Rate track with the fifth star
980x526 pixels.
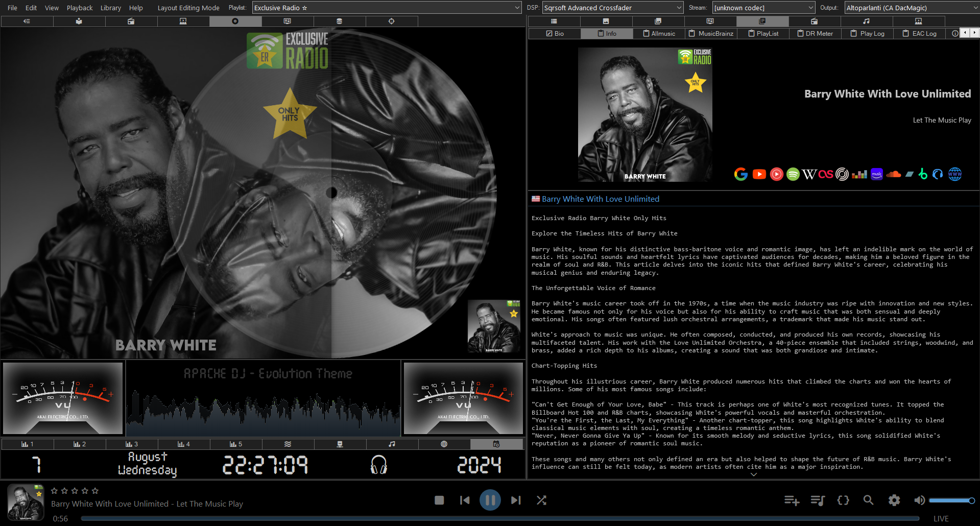point(95,491)
